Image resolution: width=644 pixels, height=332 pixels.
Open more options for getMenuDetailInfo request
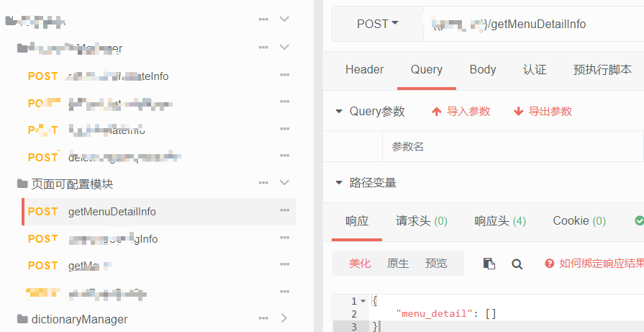[x=284, y=211]
